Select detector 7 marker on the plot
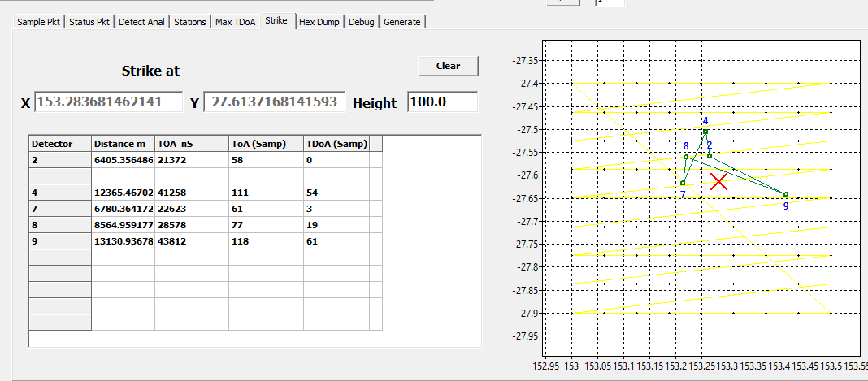 tap(683, 184)
